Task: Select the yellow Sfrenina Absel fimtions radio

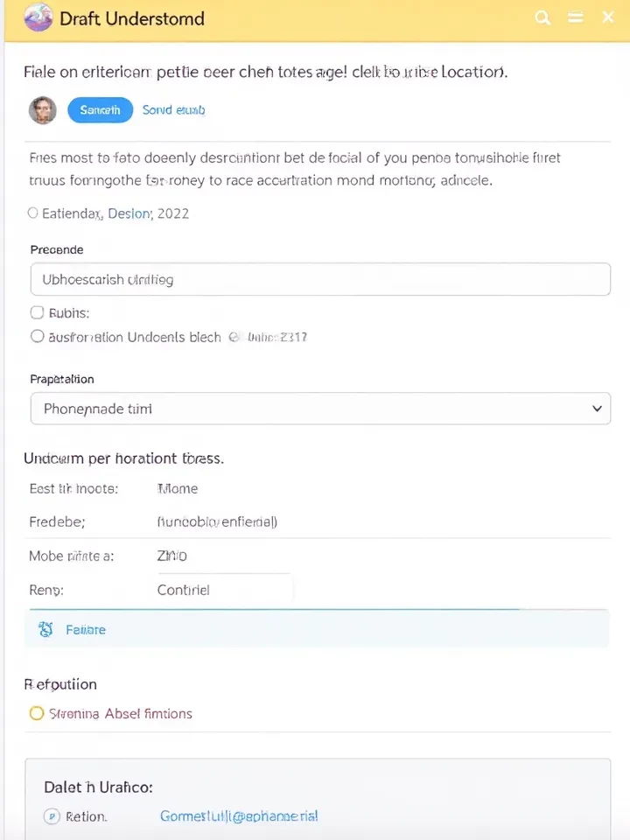Action: click(x=37, y=713)
